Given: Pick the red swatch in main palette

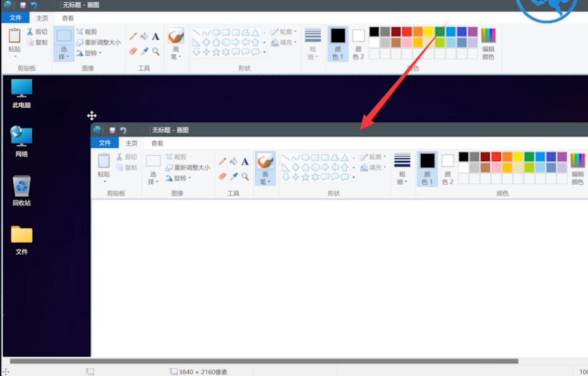Looking at the screenshot, I should tap(407, 32).
